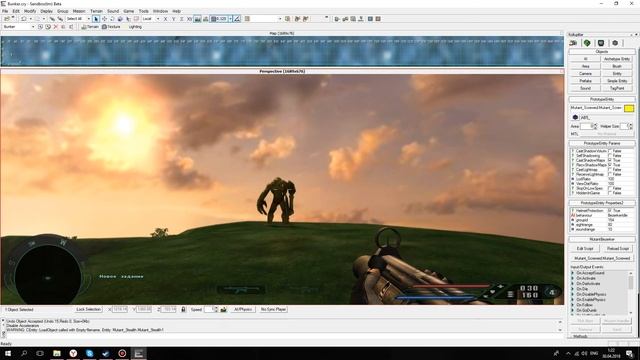Open the green Terrain tab icon in RollupBar
640x360 pixels.
587,43
